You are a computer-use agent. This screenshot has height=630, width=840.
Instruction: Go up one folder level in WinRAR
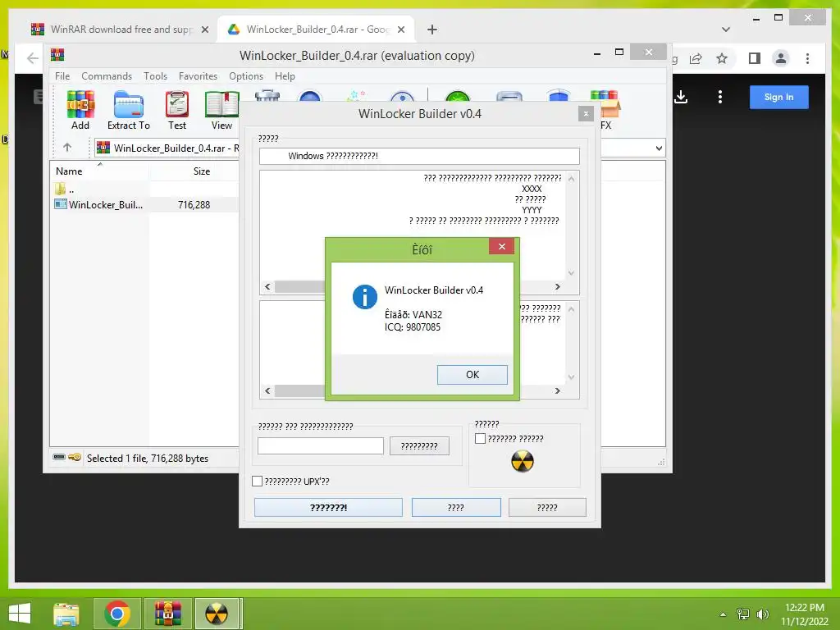pyautogui.click(x=67, y=148)
